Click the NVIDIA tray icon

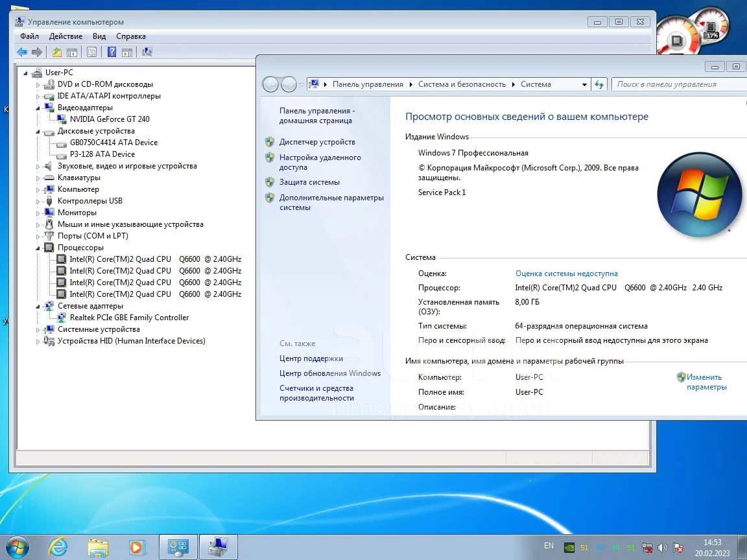point(569,548)
